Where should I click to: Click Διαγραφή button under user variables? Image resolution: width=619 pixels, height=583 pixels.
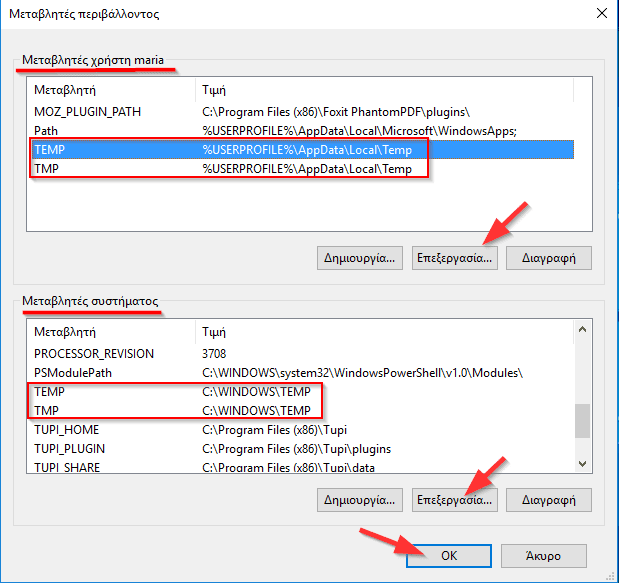[549, 258]
